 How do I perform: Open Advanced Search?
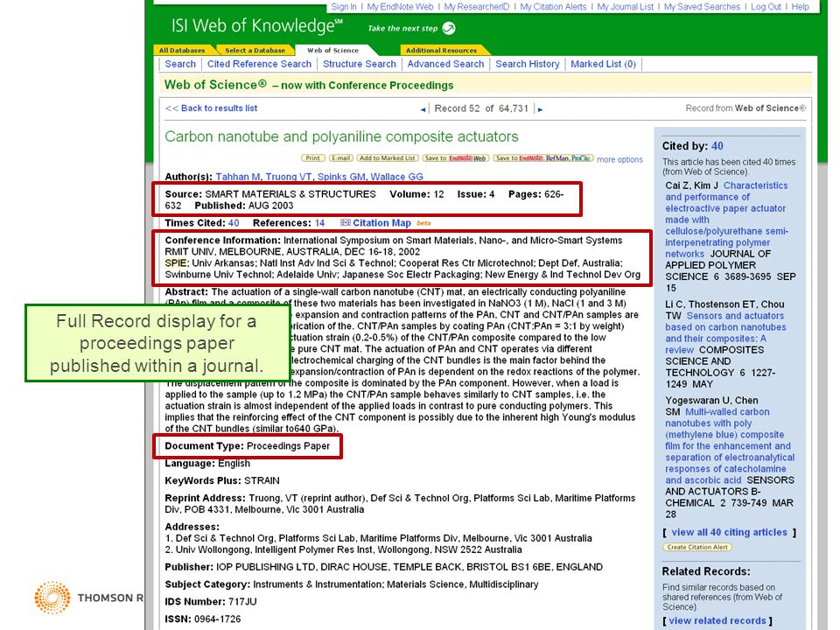pyautogui.click(x=445, y=64)
